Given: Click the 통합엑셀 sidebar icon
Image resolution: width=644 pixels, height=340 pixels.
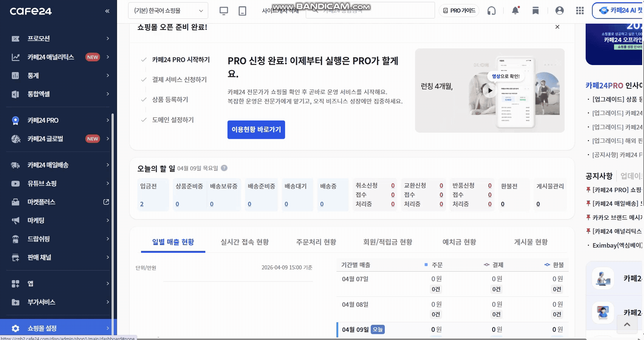Looking at the screenshot, I should (16, 94).
